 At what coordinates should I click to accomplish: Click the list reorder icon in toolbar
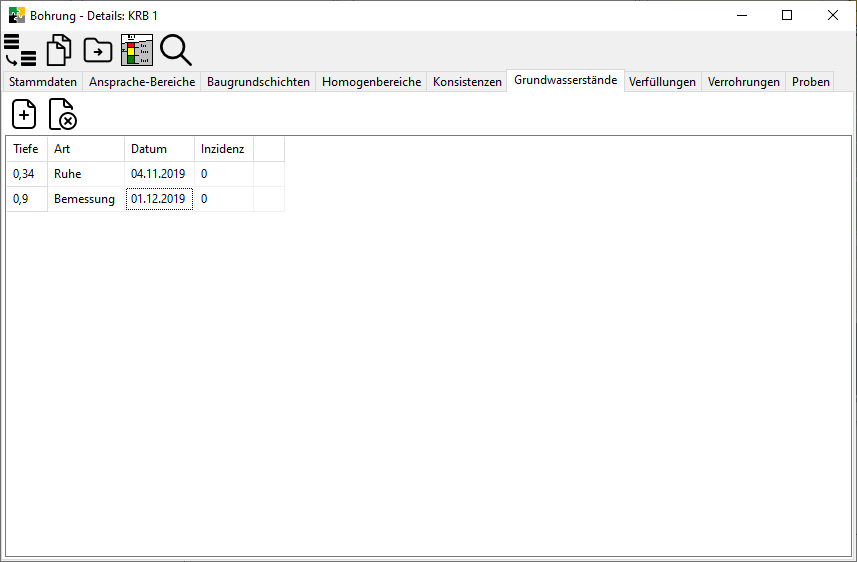20,49
